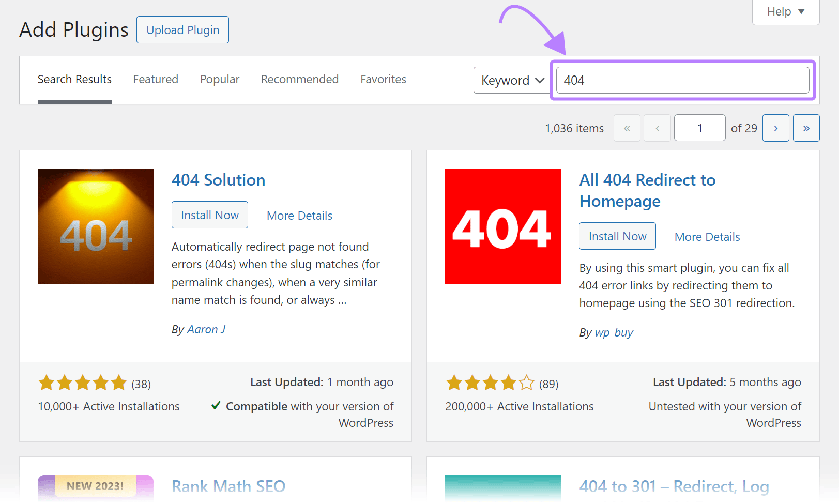
Task: Open More Details for All 404 Redirect
Action: 706,236
